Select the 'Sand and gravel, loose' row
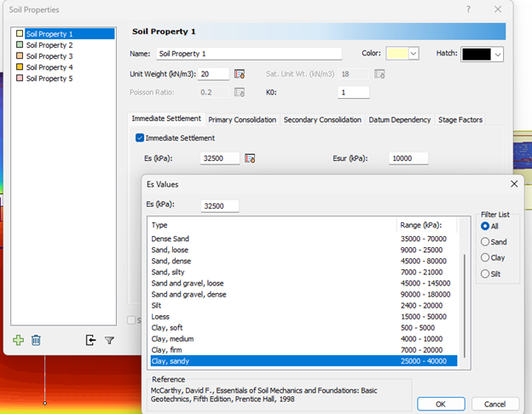 tap(304, 283)
